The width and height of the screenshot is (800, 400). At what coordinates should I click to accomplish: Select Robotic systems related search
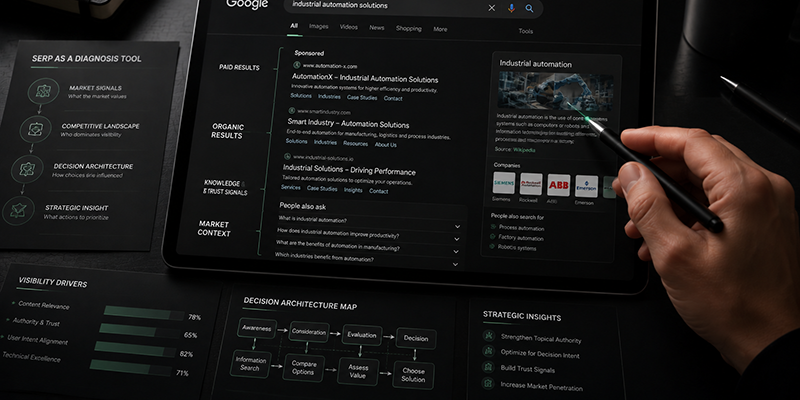[x=517, y=248]
